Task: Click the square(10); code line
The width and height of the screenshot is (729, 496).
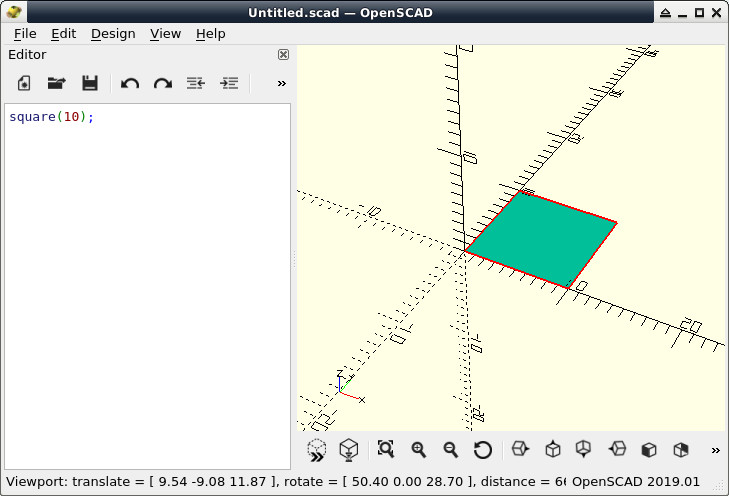Action: pos(51,117)
